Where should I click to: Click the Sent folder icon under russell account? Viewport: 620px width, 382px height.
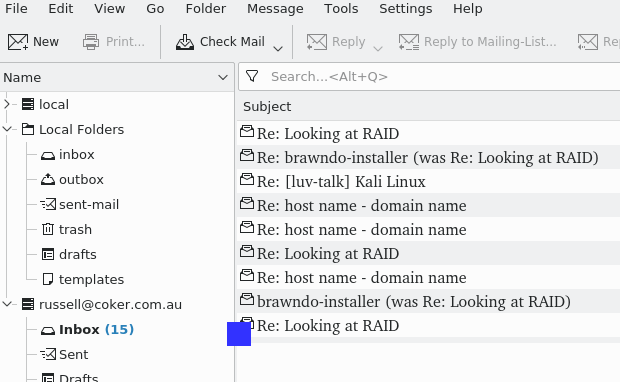48,354
